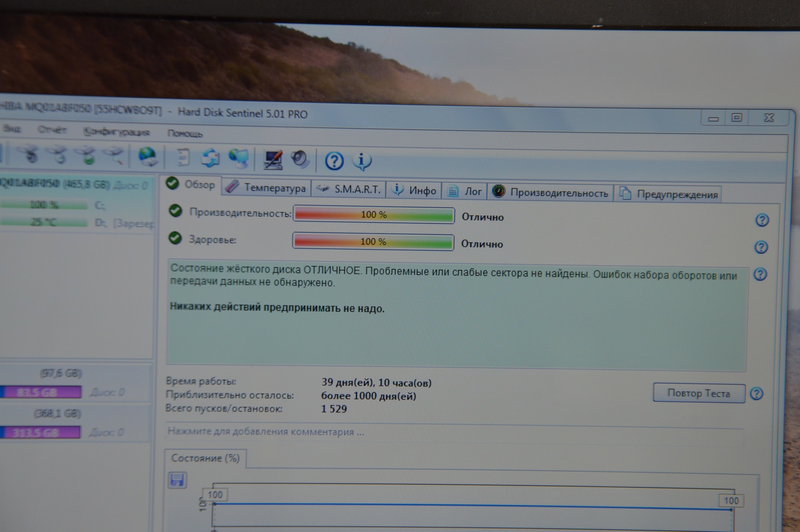Screen dimensions: 800x532
Task: Open the report document toolbar icon
Action: [x=183, y=158]
